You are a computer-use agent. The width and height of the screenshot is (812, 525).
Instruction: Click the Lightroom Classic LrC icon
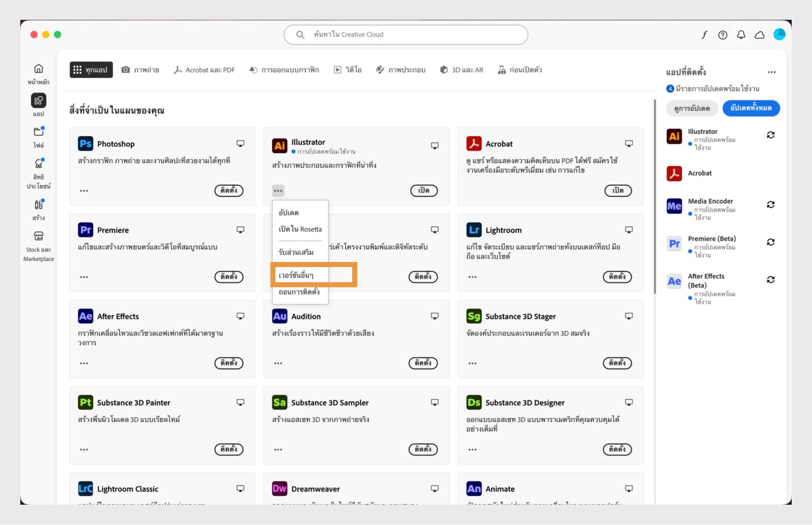point(86,488)
